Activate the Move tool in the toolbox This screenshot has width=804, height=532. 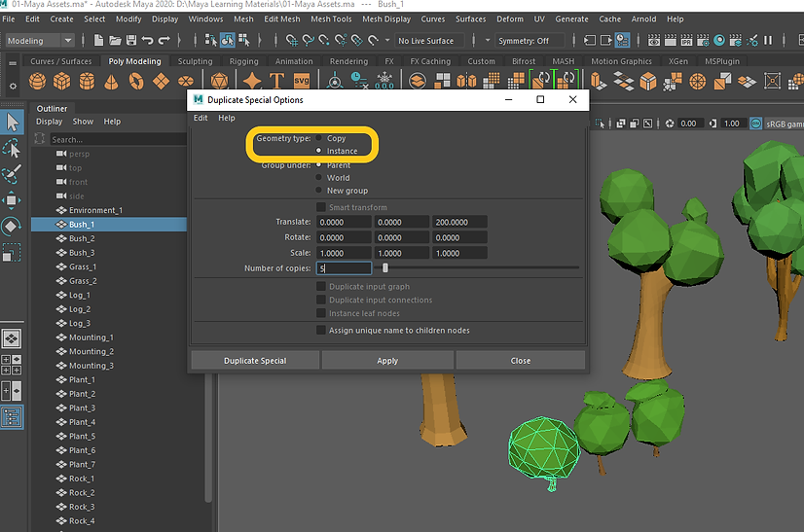pos(13,200)
